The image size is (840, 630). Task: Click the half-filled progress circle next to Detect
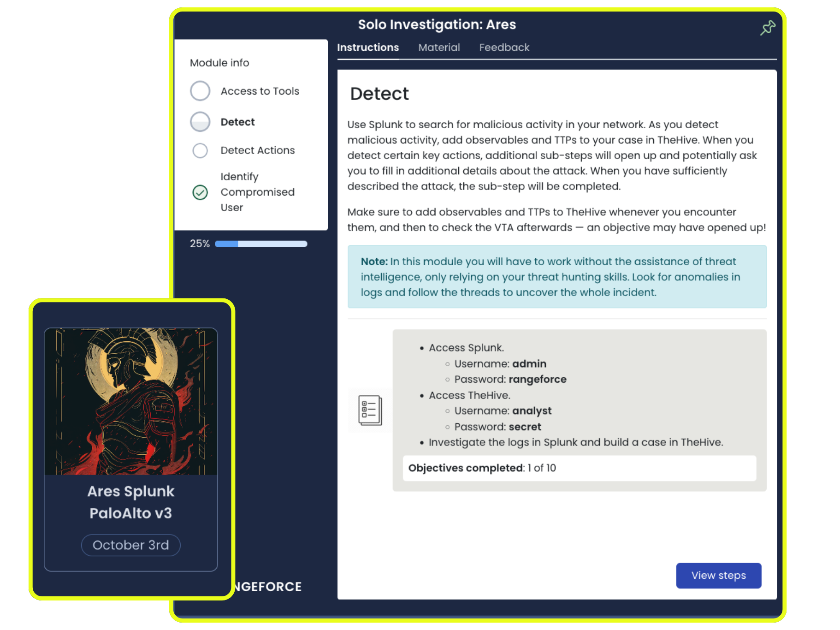point(200,121)
